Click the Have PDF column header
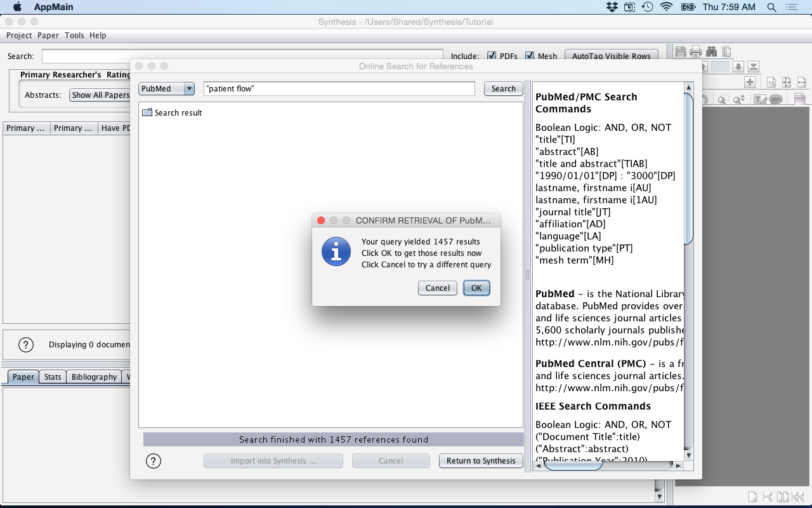812x508 pixels. (115, 128)
